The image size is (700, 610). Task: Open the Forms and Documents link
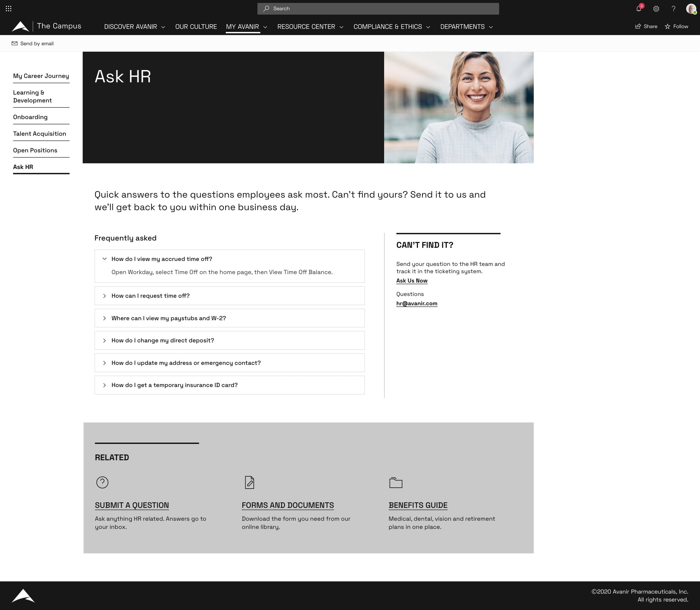pyautogui.click(x=288, y=505)
